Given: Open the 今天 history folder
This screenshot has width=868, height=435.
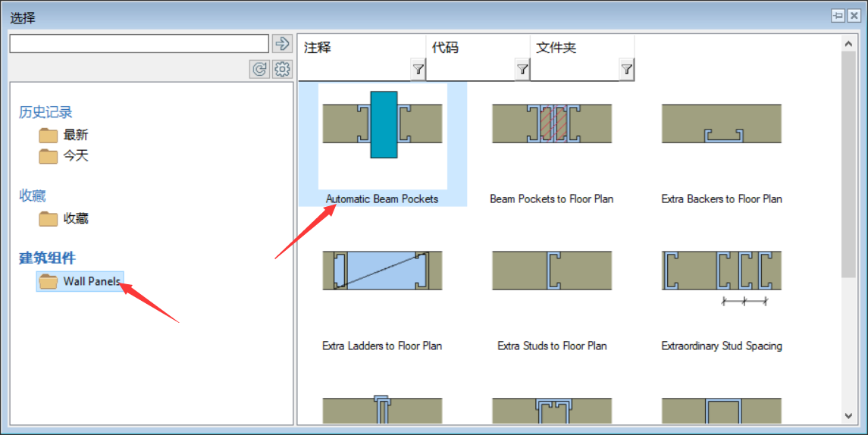Looking at the screenshot, I should point(64,156).
